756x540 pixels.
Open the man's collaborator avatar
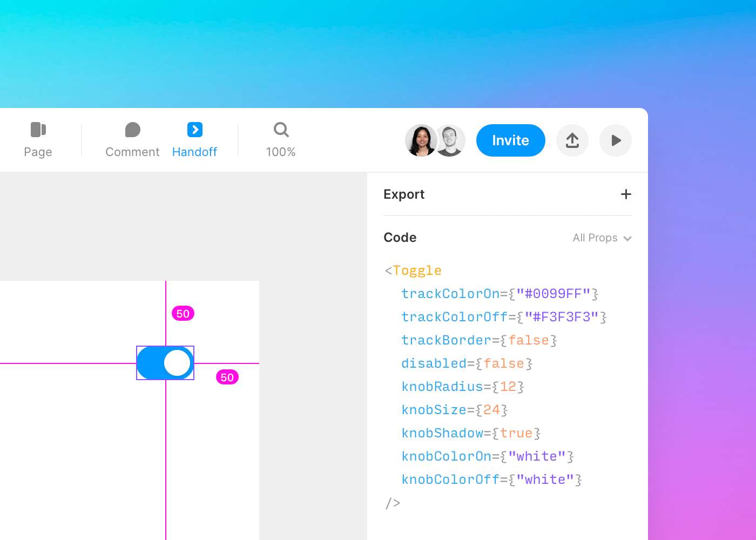451,140
